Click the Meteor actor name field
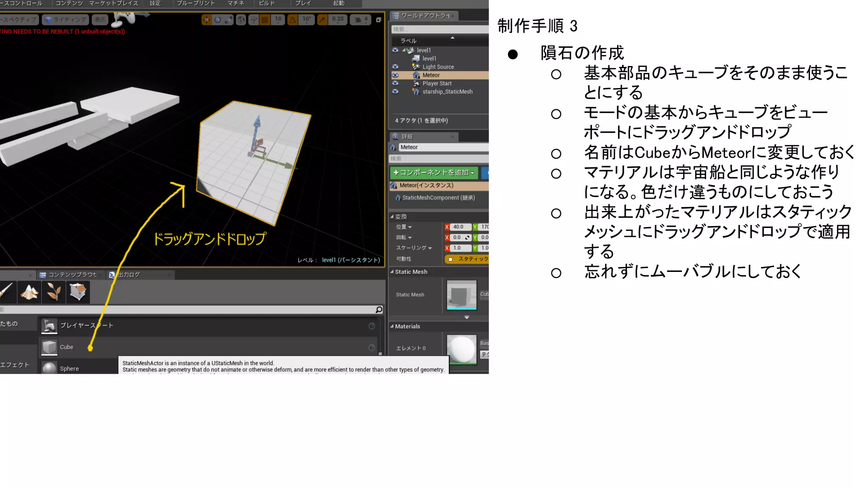This screenshot has height=488, width=868. point(443,147)
